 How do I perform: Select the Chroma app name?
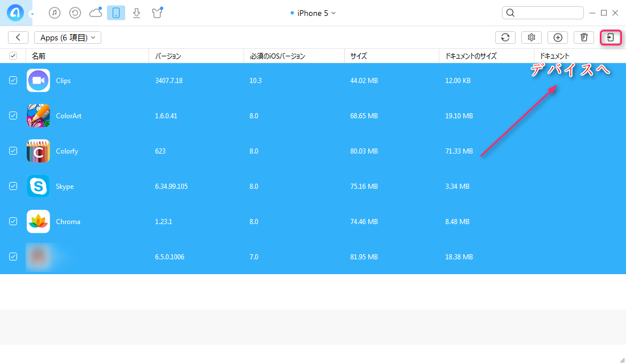click(x=68, y=221)
